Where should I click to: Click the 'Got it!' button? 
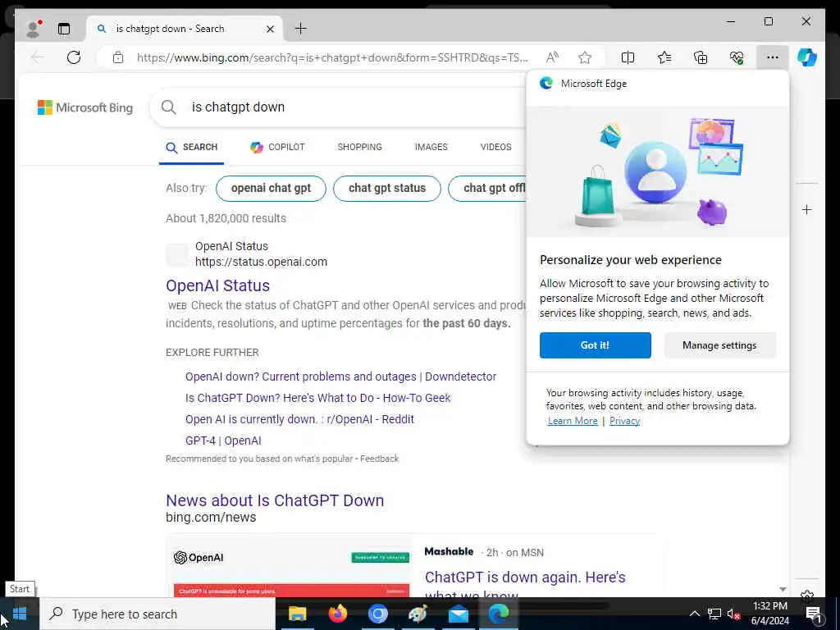click(596, 345)
